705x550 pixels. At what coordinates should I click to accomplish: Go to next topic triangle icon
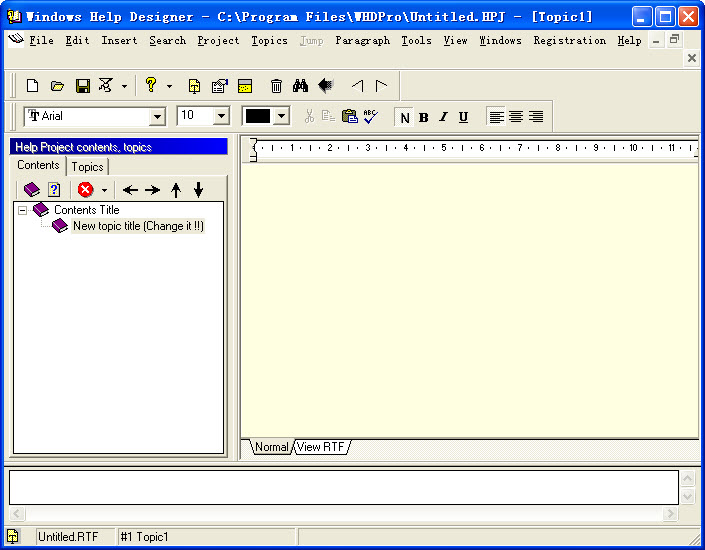coord(381,85)
